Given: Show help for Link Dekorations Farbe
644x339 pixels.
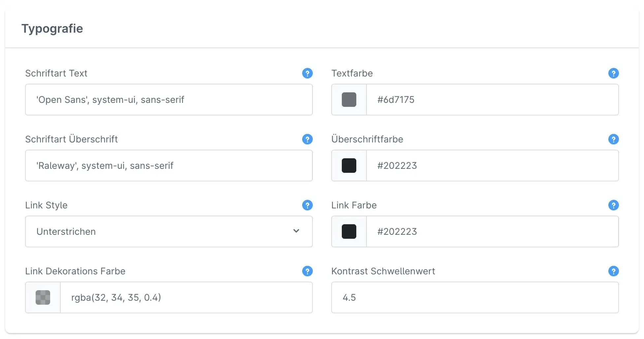Looking at the screenshot, I should [307, 271].
